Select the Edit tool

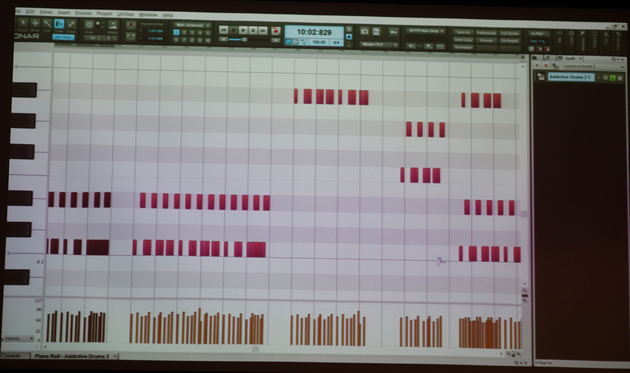[47, 24]
